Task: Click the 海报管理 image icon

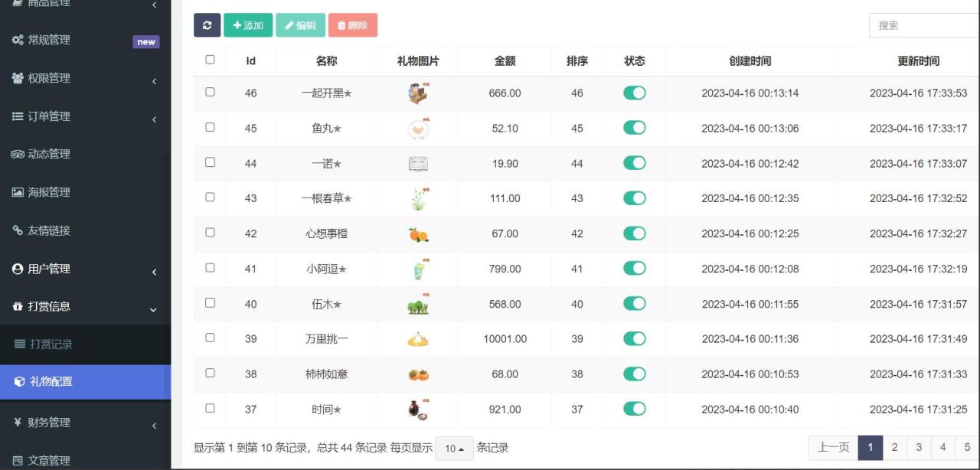Action: tap(17, 193)
